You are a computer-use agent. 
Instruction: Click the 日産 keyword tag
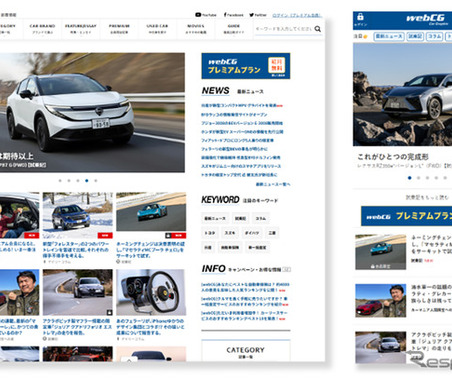pos(208,247)
